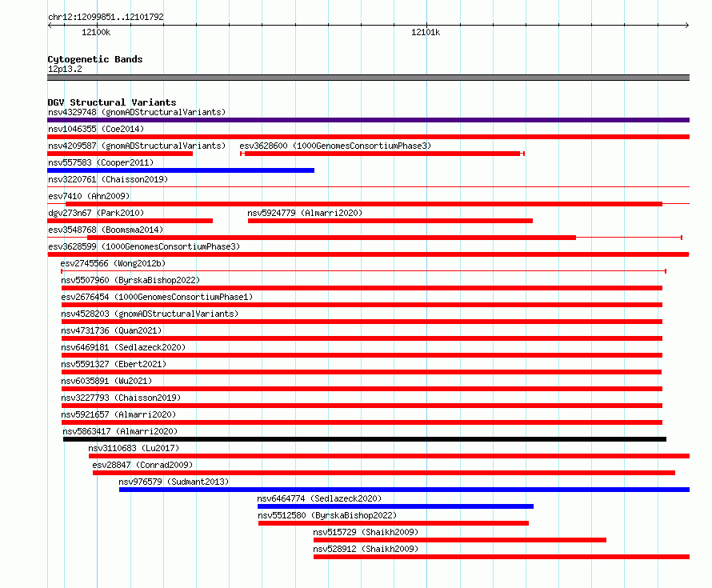Click the nsv4329748 gnomADStructuralVariants label

click(x=137, y=112)
